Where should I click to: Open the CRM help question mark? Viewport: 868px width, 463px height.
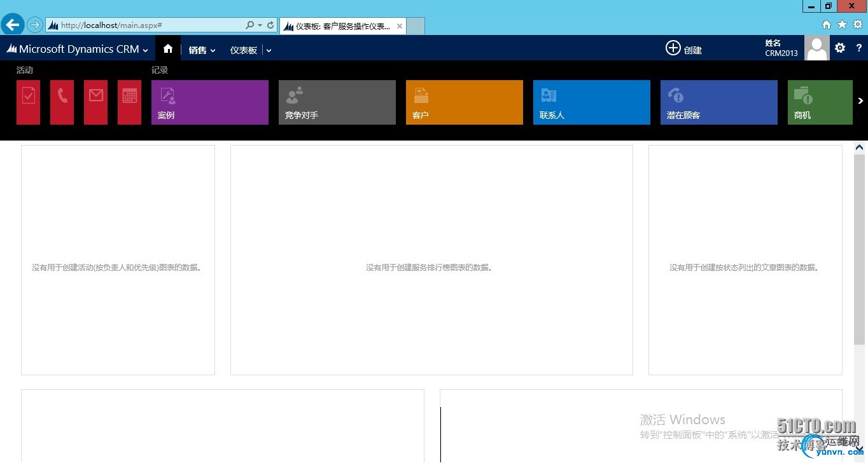pyautogui.click(x=858, y=48)
